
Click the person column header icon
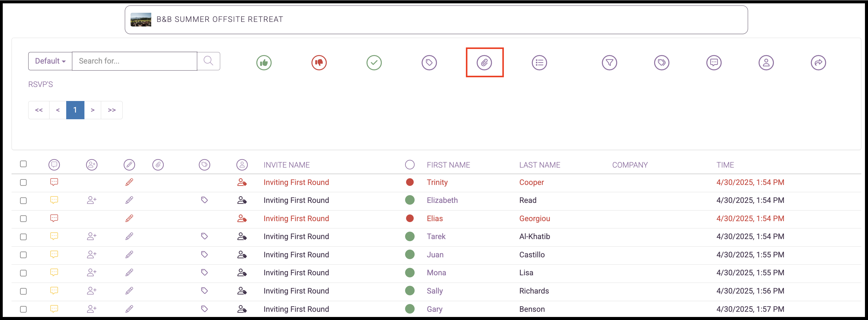(x=242, y=165)
